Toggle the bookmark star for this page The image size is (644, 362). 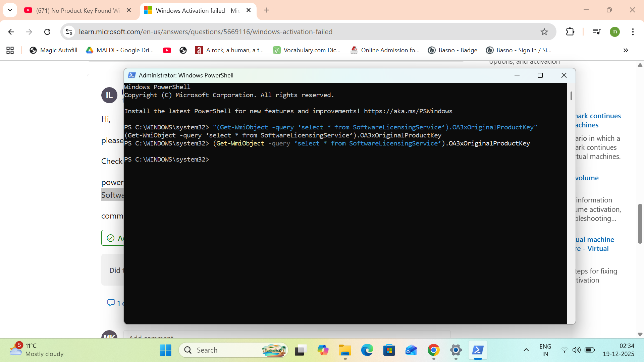tap(544, 32)
